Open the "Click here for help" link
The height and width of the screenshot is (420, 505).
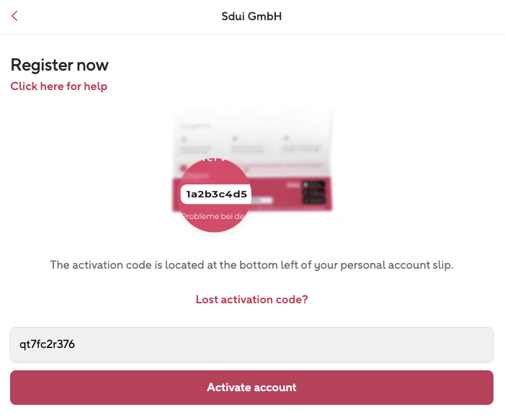(x=58, y=86)
